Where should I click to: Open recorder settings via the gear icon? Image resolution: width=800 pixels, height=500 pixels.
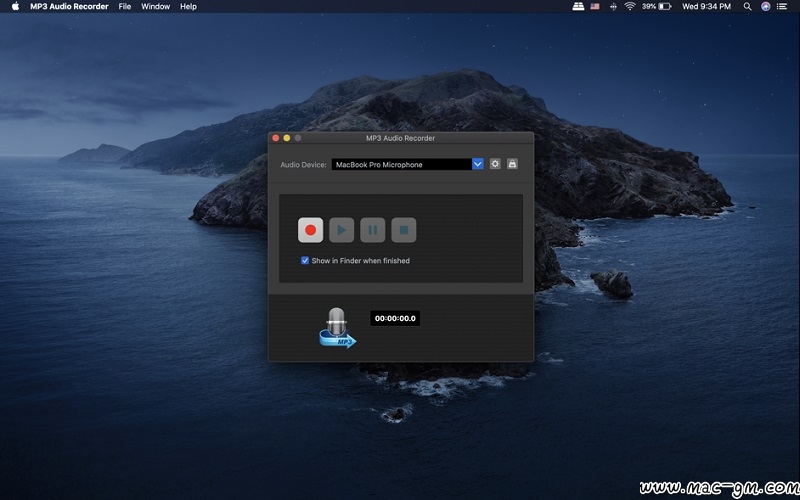coord(495,164)
